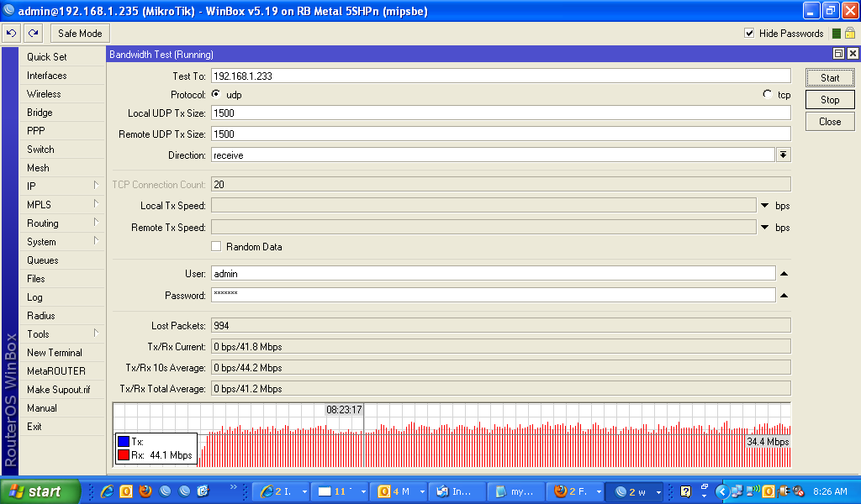
Task: Switch to the 'my...' taskbar window
Action: point(516,491)
